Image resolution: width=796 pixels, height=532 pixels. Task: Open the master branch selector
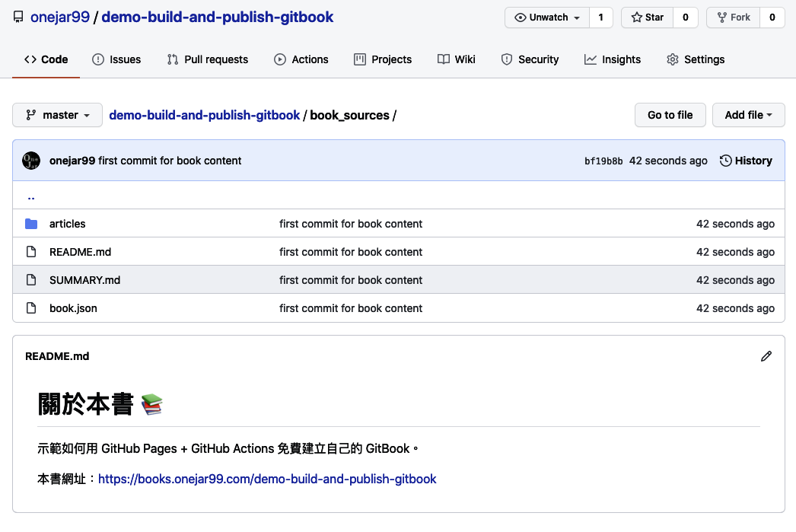coord(57,115)
